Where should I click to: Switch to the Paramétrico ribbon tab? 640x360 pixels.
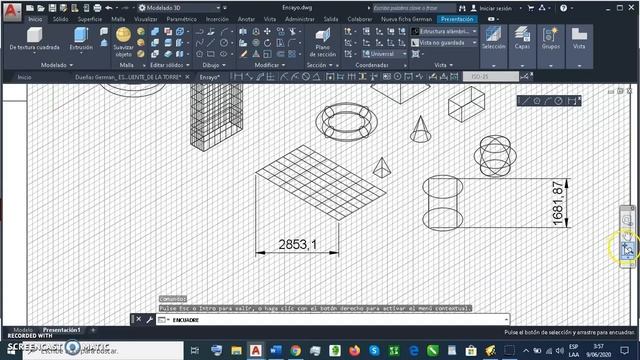[x=181, y=19]
